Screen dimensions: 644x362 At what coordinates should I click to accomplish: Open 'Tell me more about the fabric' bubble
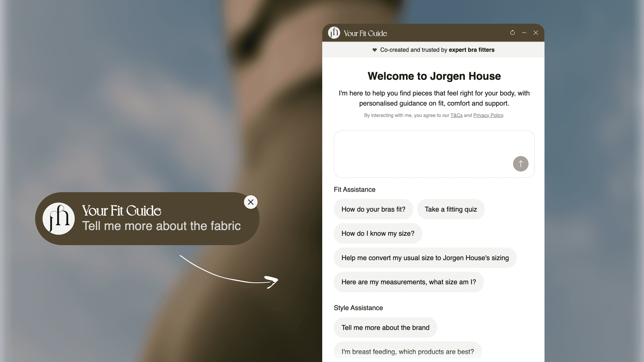coord(147,219)
